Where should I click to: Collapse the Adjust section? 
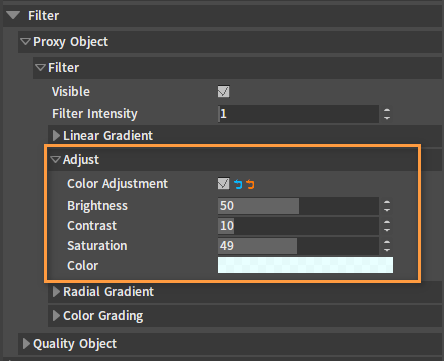[x=55, y=159]
